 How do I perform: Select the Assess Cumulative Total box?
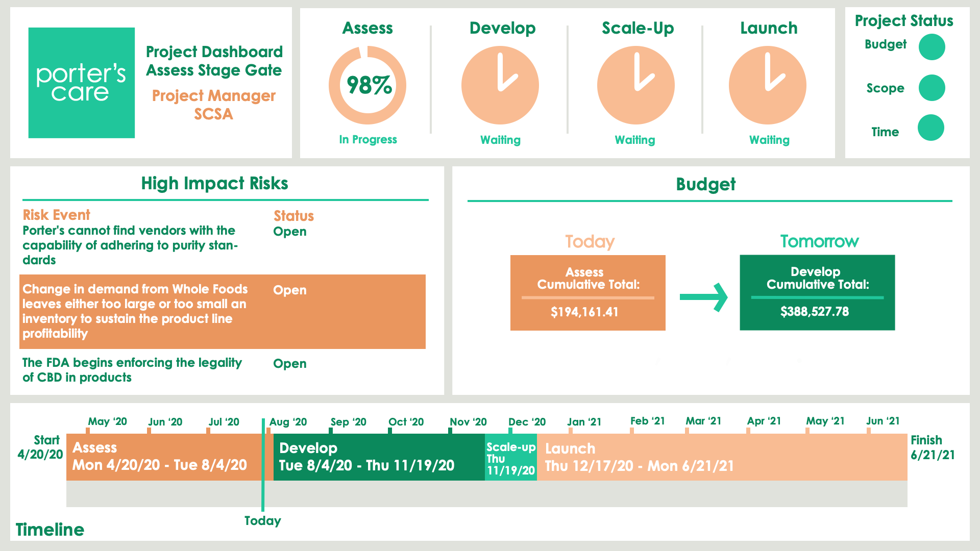coord(587,293)
